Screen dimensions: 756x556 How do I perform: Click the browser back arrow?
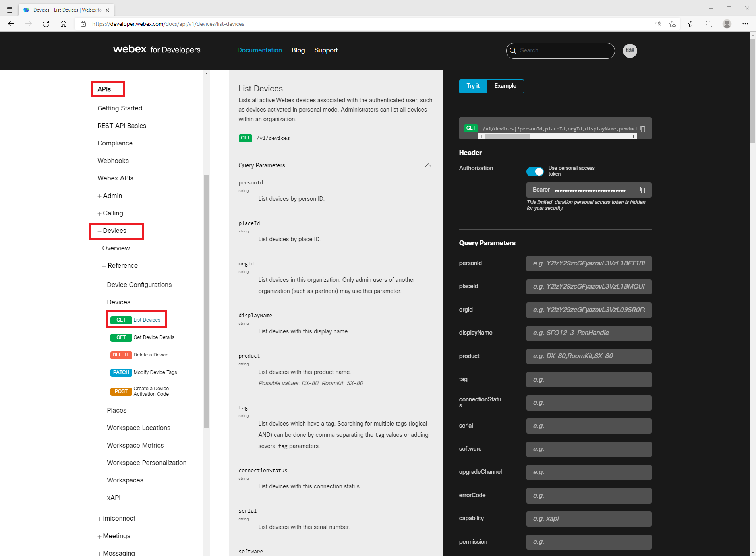point(11,24)
